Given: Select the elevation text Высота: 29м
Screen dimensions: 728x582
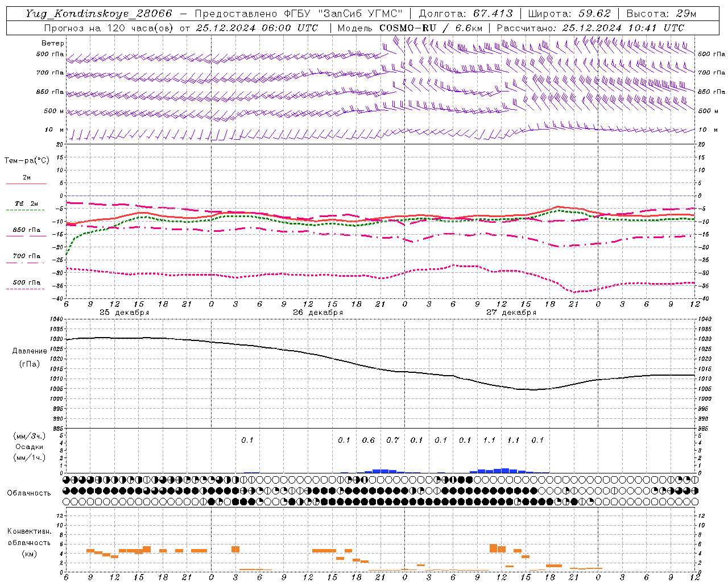Looking at the screenshot, I should pyautogui.click(x=661, y=14).
